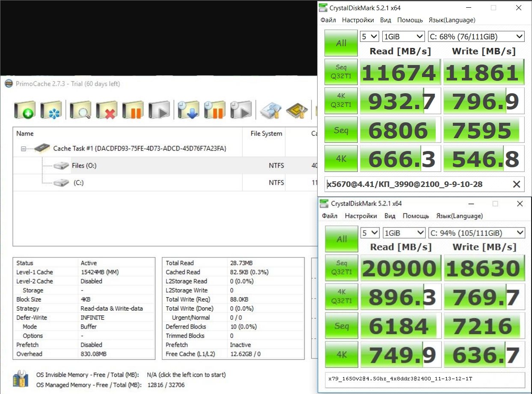532x394 pixels.
Task: Clear the comment field in the top CrystalDiskMark
Action: (517, 184)
